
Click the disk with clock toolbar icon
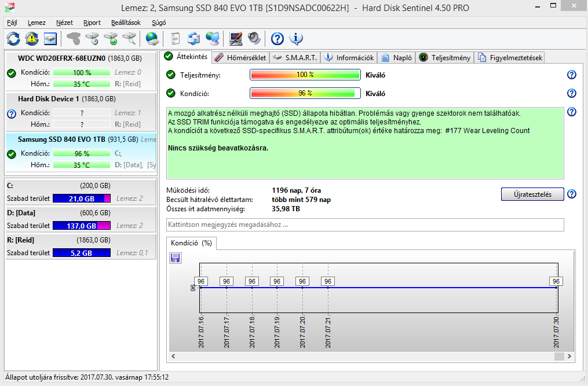(x=92, y=39)
